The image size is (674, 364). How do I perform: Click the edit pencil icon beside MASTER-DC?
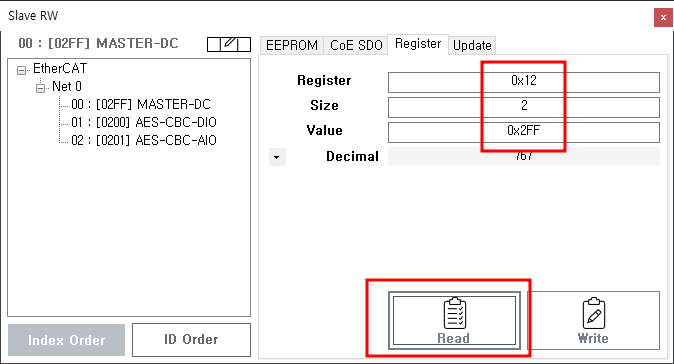229,44
